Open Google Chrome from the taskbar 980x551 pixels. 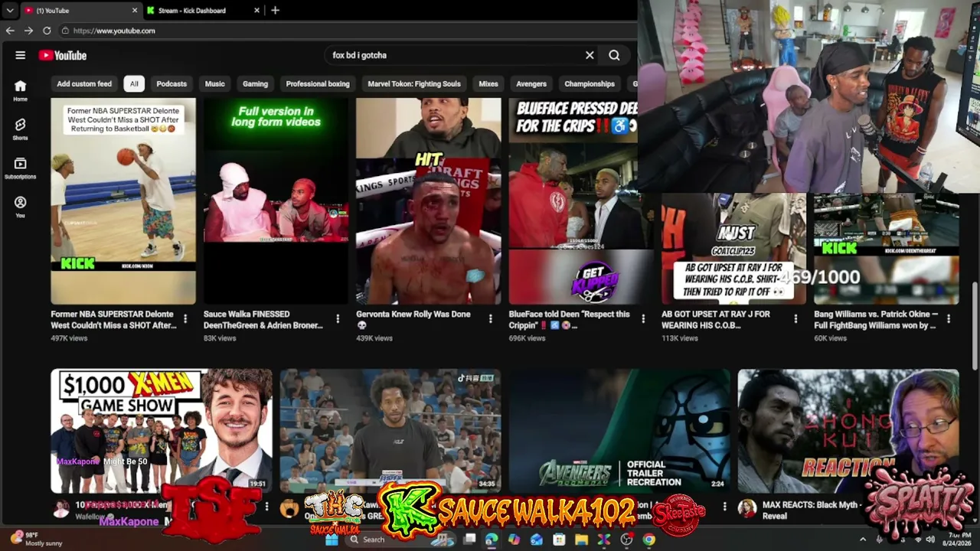(x=649, y=540)
